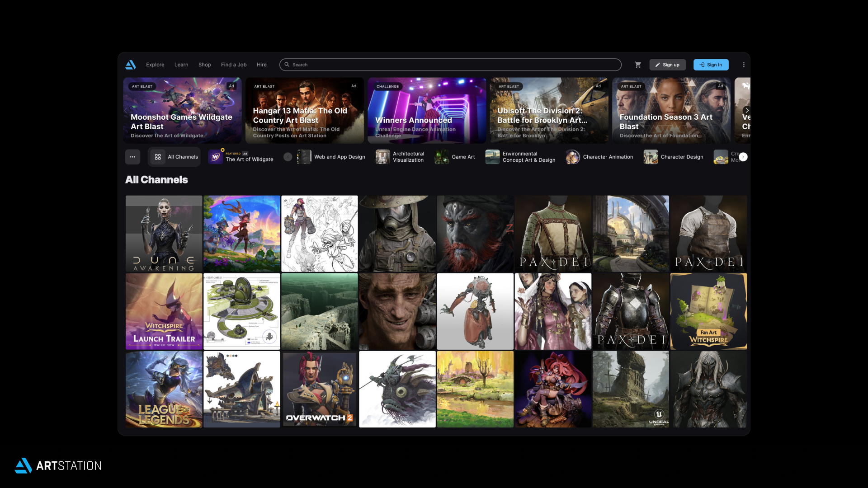
Task: Open the vertical three-dot menu
Action: click(744, 65)
